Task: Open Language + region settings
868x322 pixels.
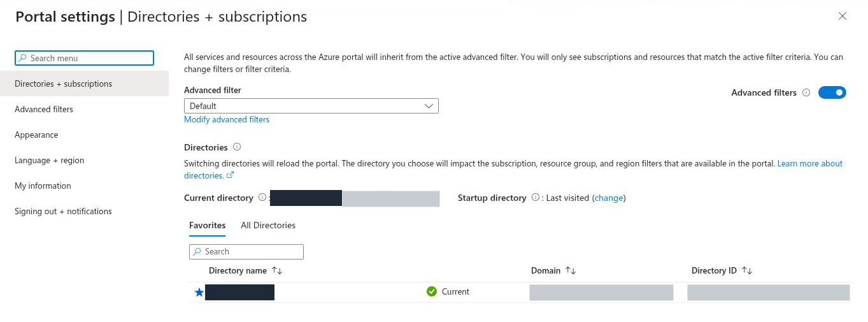Action: 50,160
